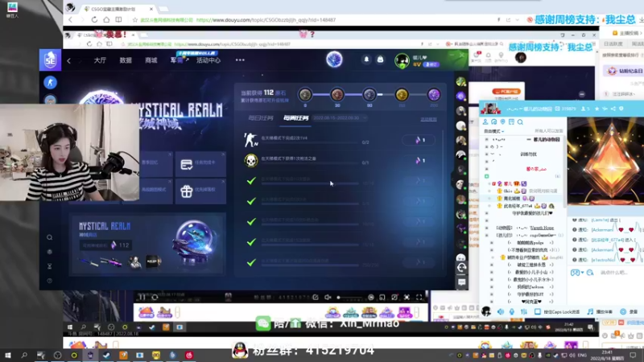Click the black badge reward thumbnail

tap(153, 261)
